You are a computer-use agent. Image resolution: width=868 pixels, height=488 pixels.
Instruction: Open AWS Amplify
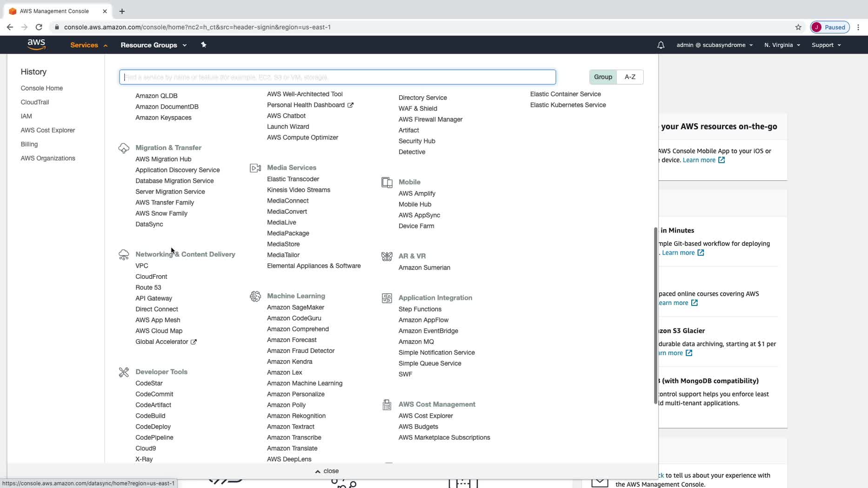click(417, 193)
